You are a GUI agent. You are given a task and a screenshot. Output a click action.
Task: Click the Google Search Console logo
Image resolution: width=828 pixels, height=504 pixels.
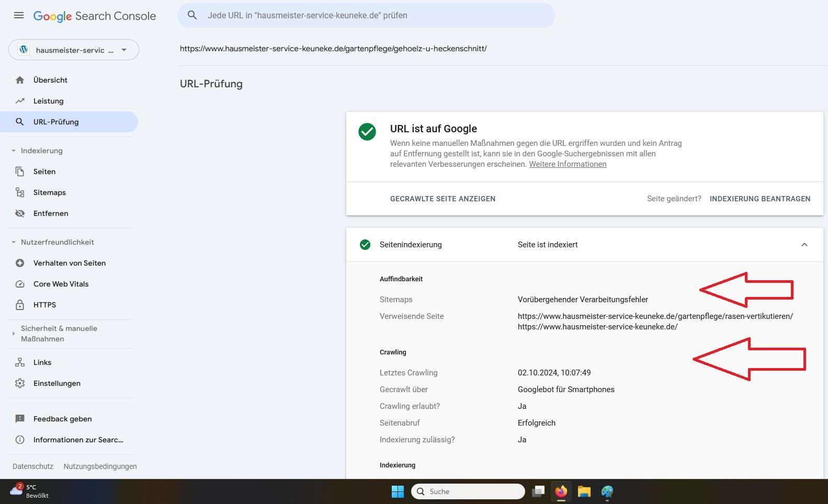click(95, 16)
